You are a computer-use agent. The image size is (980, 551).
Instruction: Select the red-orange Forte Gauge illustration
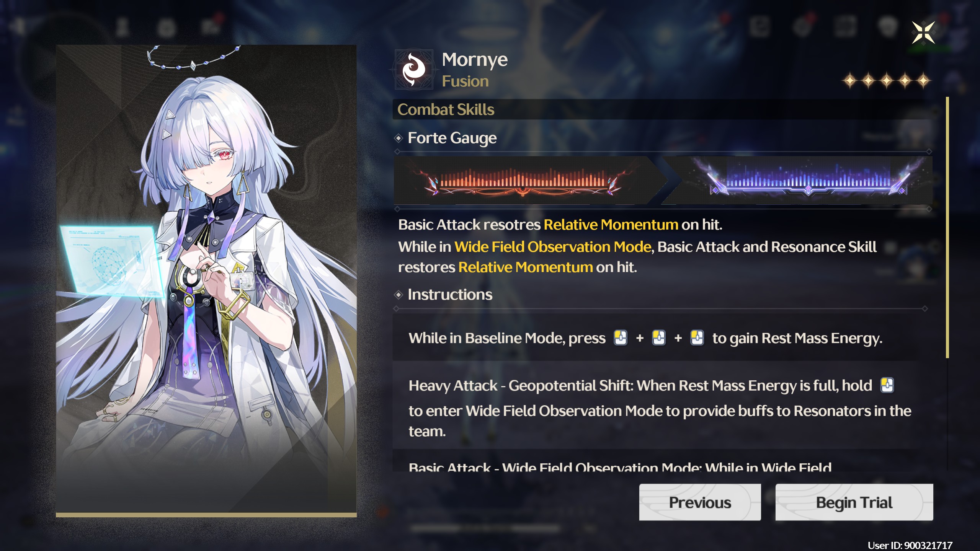tap(523, 180)
